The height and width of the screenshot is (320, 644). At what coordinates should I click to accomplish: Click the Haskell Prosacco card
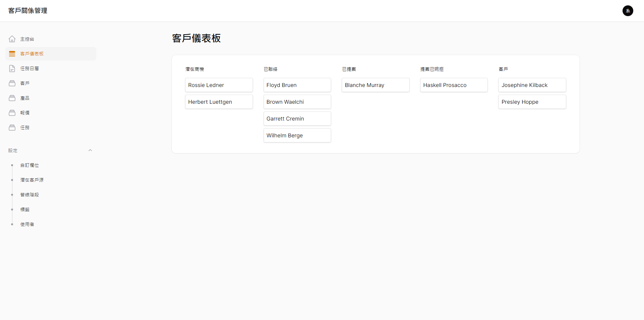click(x=454, y=85)
